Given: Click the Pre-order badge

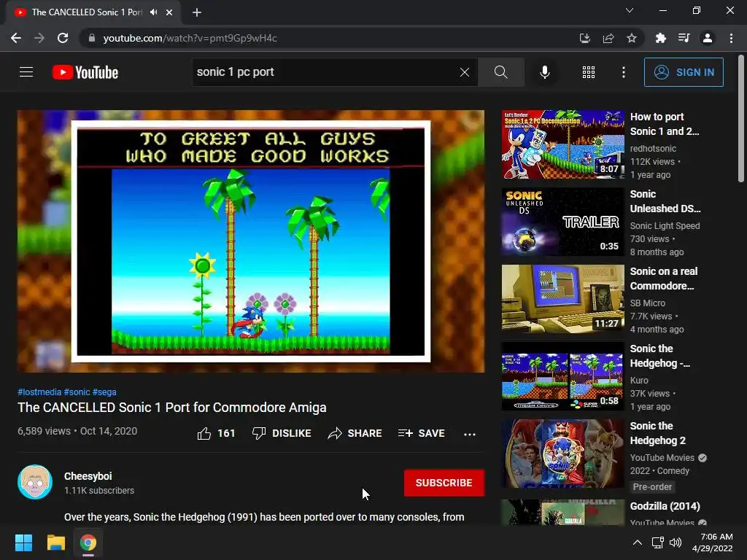Looking at the screenshot, I should 652,486.
